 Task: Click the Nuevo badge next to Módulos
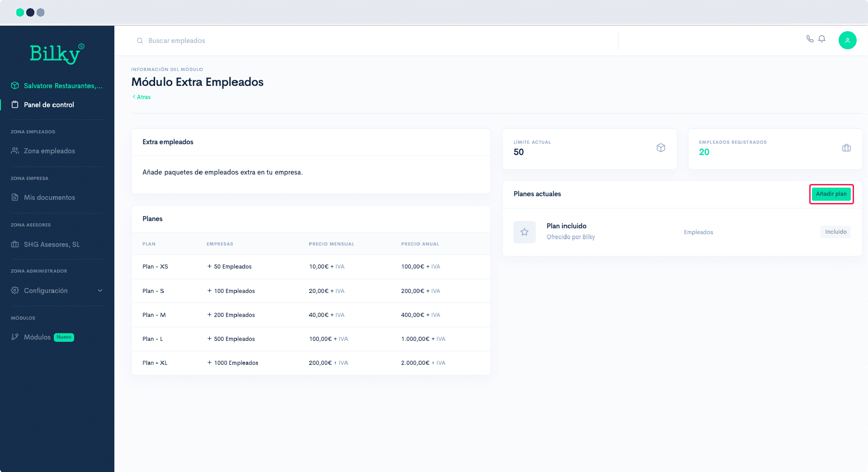click(64, 337)
